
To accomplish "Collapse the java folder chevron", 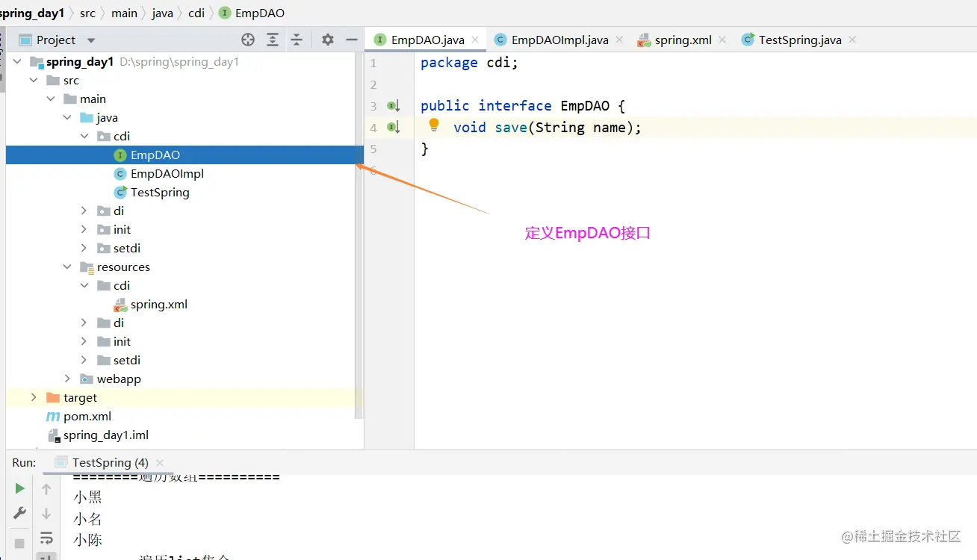I will pyautogui.click(x=67, y=117).
